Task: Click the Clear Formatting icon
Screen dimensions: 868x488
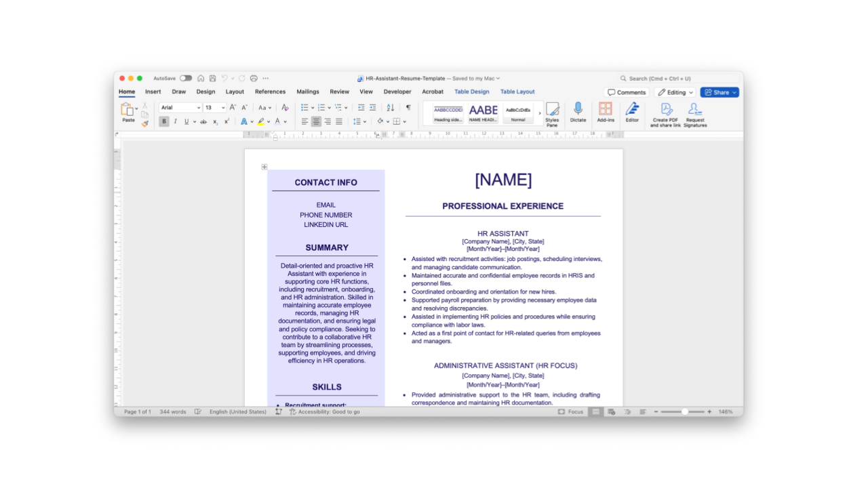Action: coord(285,108)
